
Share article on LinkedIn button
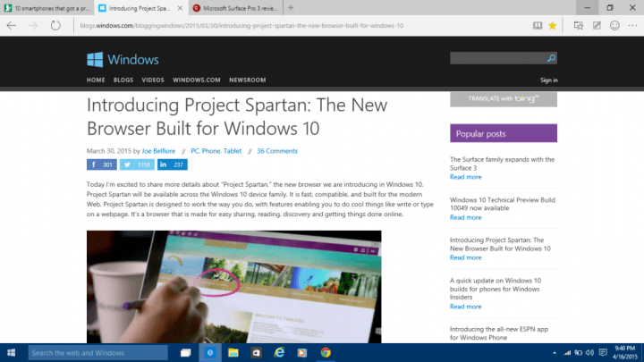(172, 164)
